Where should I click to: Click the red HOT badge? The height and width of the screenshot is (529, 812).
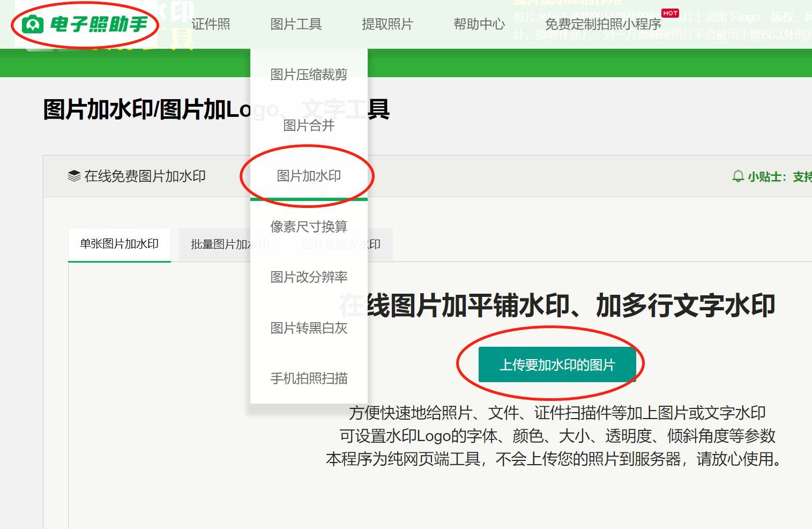[x=670, y=13]
